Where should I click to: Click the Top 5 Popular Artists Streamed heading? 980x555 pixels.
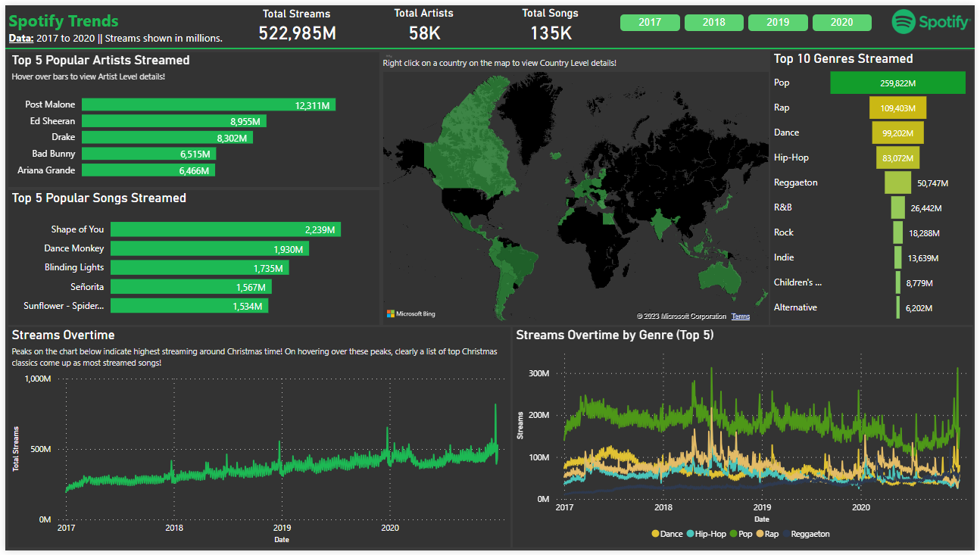coord(101,60)
